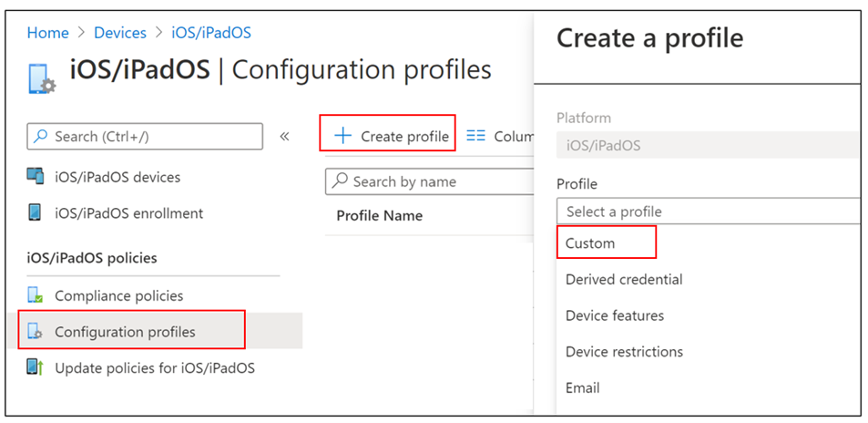Click the Configuration profiles gear icon
The image size is (868, 423).
click(35, 332)
